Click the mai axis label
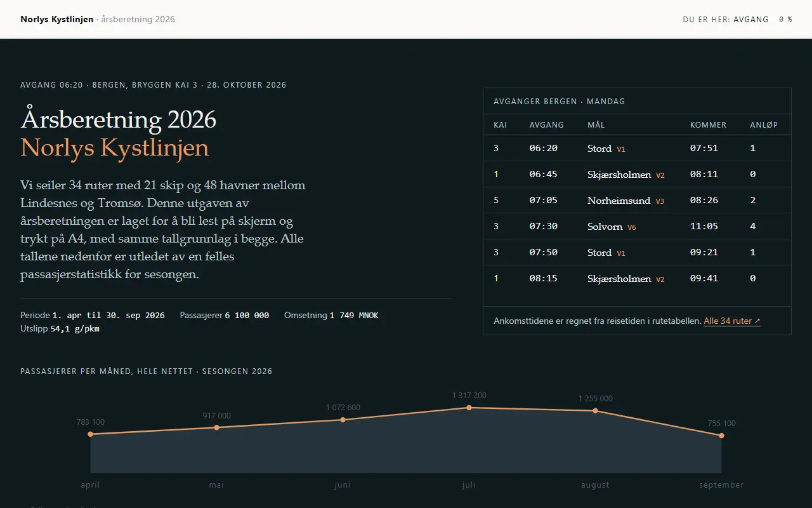 coord(216,485)
